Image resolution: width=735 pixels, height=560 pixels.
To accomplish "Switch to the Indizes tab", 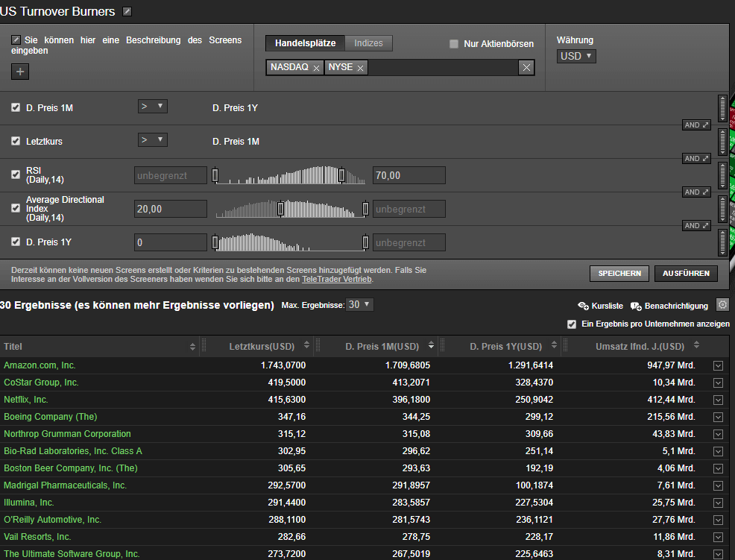I will click(368, 43).
